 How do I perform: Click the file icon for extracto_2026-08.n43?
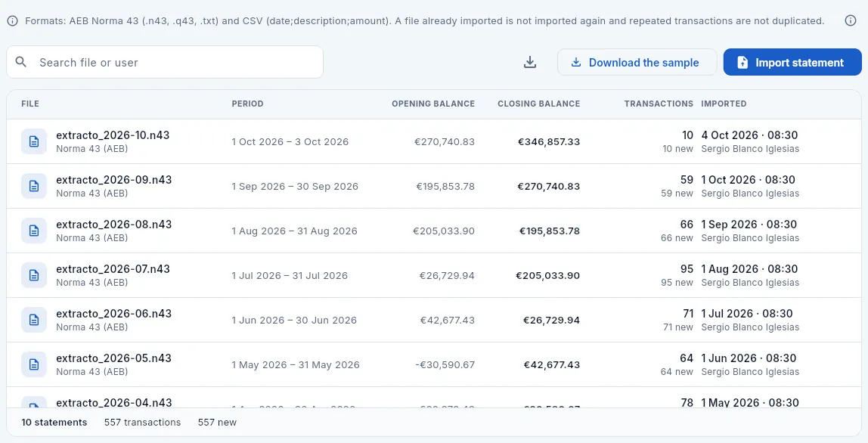(x=34, y=231)
